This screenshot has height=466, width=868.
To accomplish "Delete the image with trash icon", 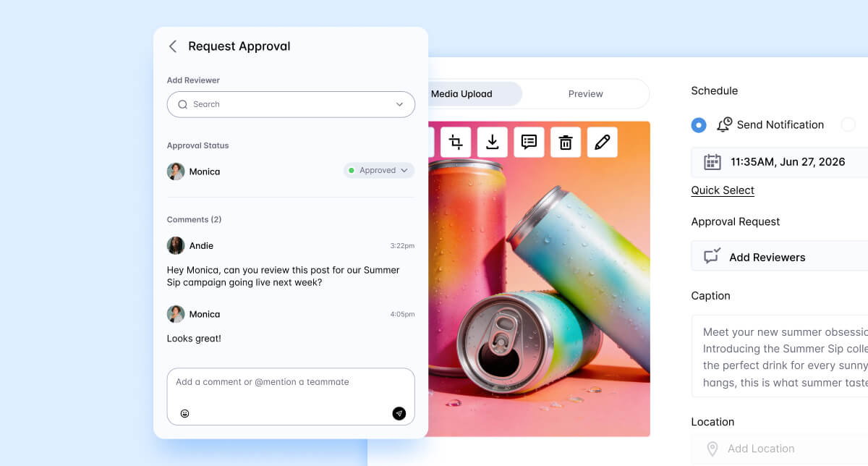I will [566, 142].
